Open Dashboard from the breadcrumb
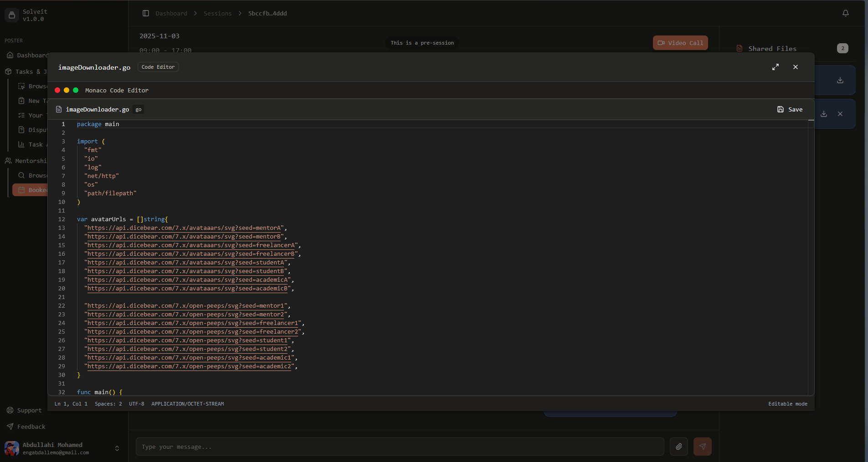The width and height of the screenshot is (868, 462). click(x=171, y=13)
